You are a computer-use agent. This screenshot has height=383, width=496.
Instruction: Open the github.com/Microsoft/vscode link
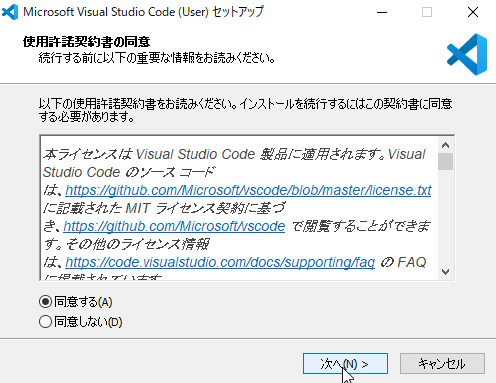pos(174,226)
